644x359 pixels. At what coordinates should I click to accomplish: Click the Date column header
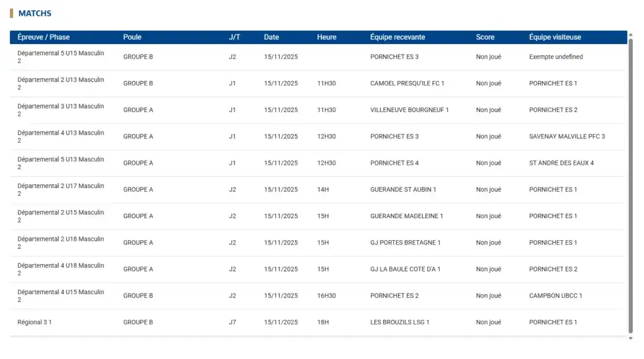(x=271, y=37)
